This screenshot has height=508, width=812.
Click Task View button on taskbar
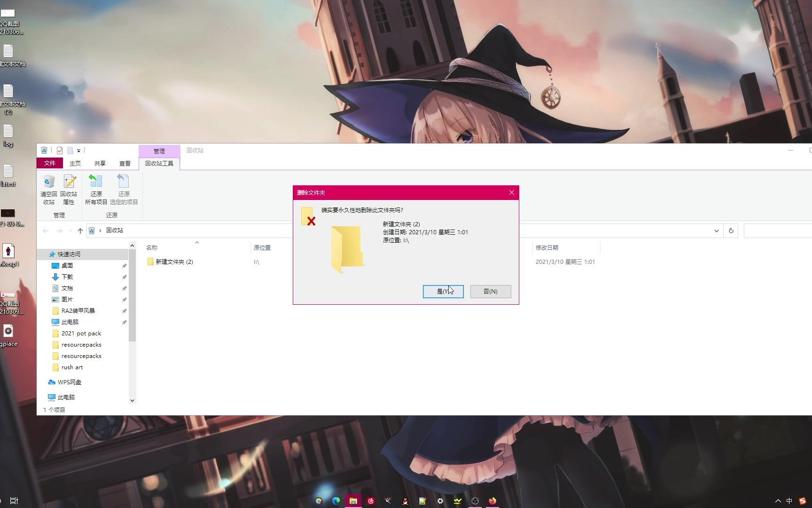(14, 501)
